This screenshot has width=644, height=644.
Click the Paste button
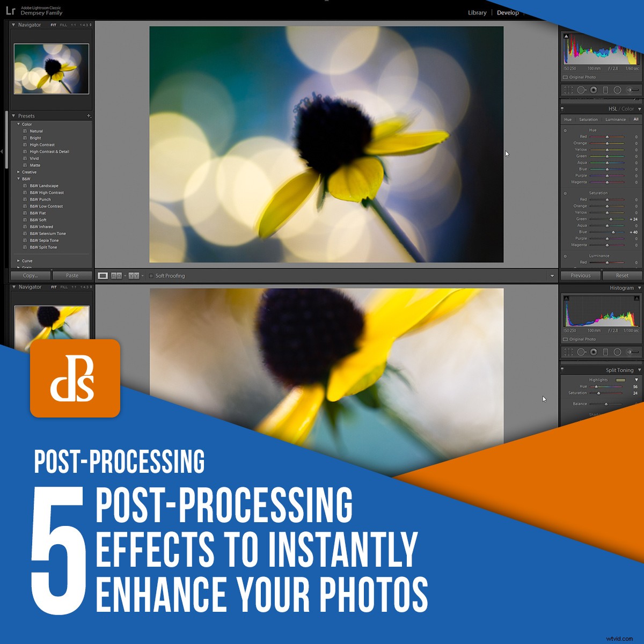[72, 275]
